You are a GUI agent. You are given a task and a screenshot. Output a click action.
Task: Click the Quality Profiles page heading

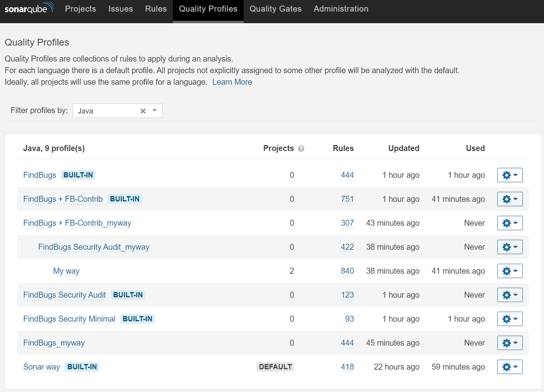pyautogui.click(x=37, y=42)
